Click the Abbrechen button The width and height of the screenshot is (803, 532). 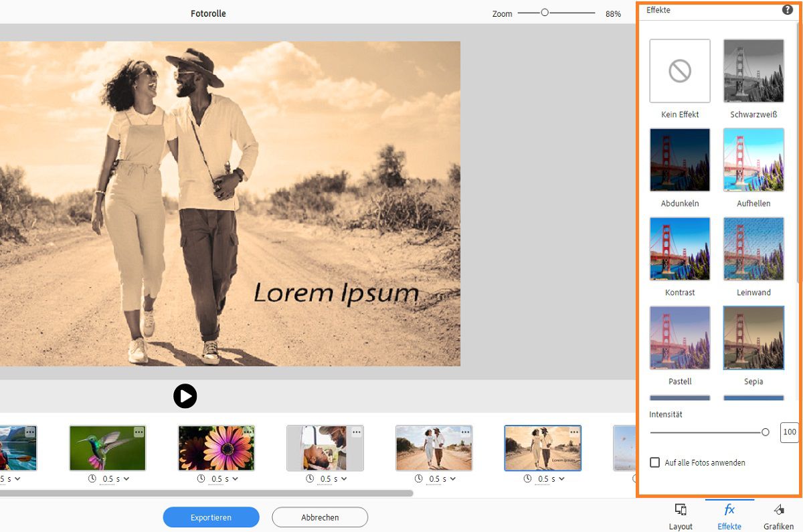coord(320,517)
